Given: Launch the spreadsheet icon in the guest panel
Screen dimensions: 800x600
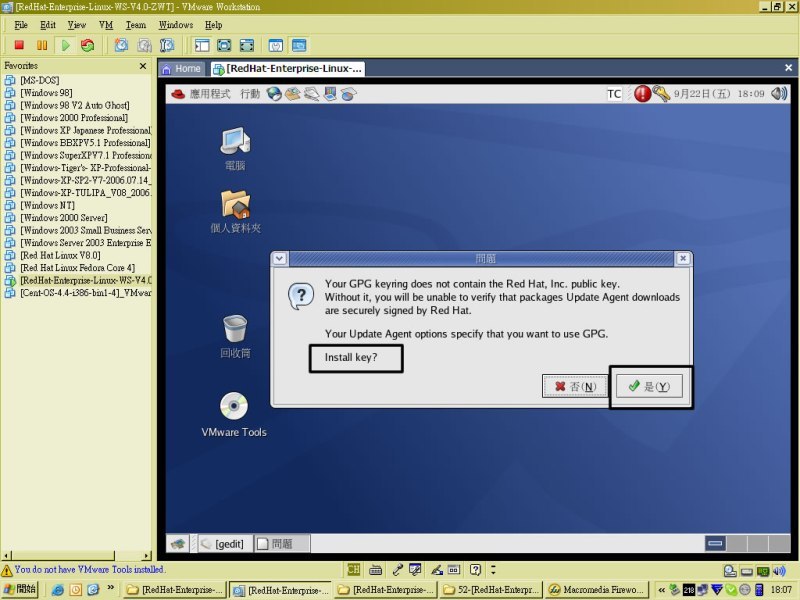Looking at the screenshot, I should 348,94.
